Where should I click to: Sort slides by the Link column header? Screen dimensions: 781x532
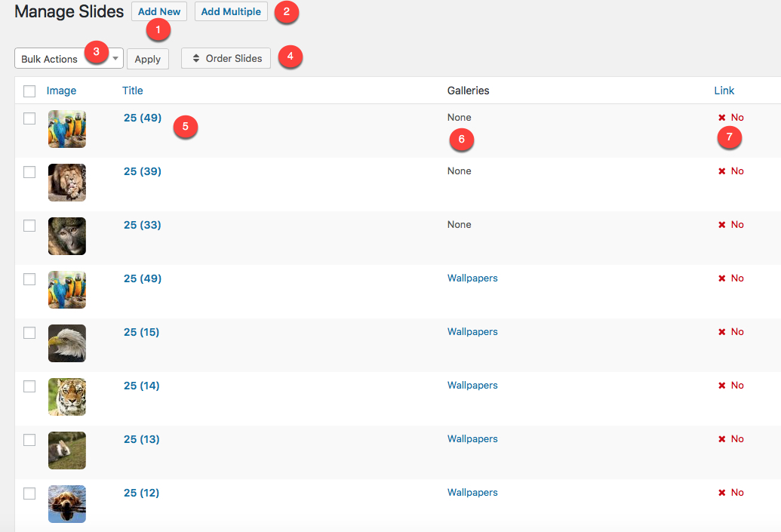pos(724,91)
